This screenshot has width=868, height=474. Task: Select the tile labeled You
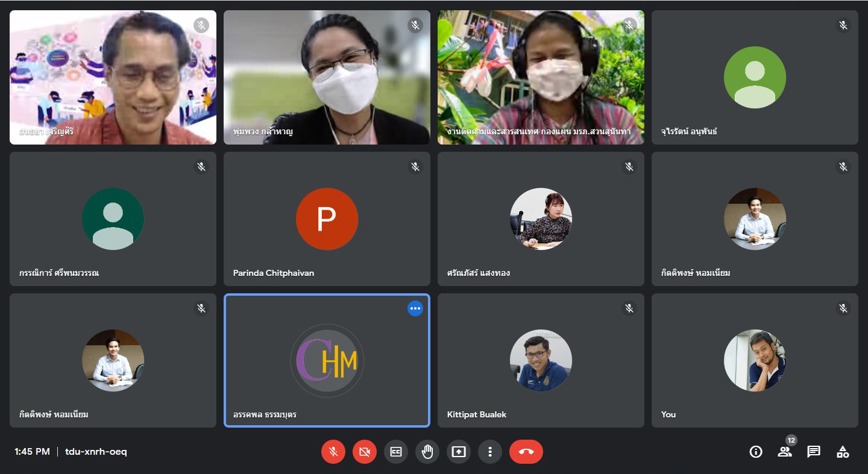755,360
